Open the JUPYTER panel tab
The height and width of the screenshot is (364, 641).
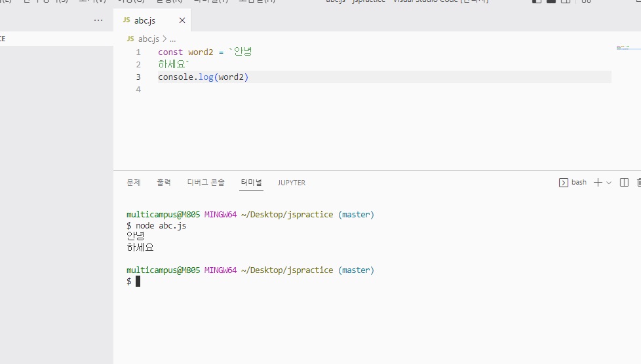(x=292, y=183)
